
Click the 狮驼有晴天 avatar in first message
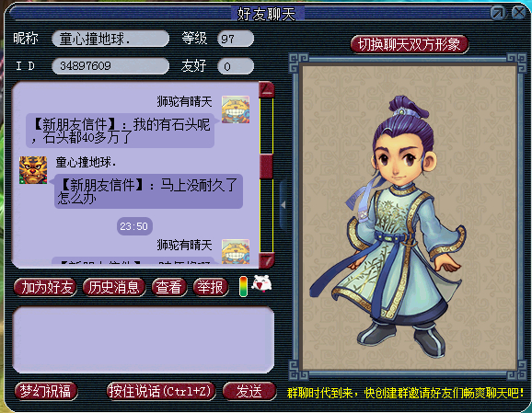(236, 109)
